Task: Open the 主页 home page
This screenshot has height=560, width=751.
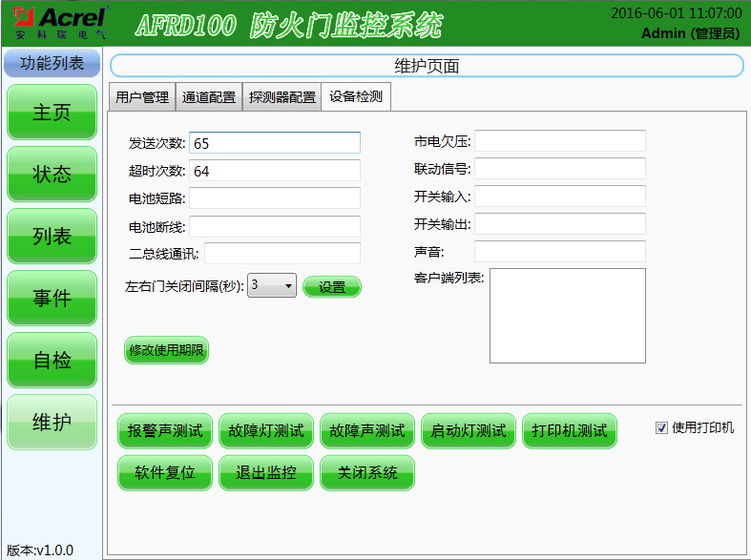Action: 52,113
